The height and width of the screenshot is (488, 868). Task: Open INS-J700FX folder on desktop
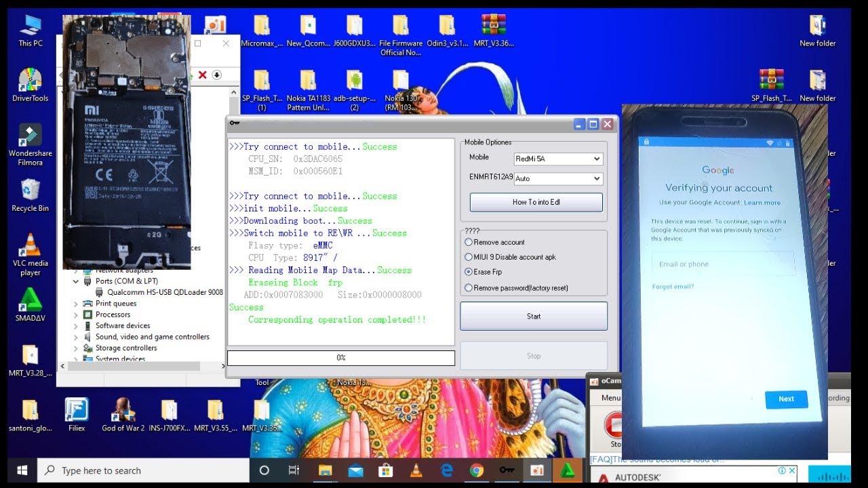169,415
